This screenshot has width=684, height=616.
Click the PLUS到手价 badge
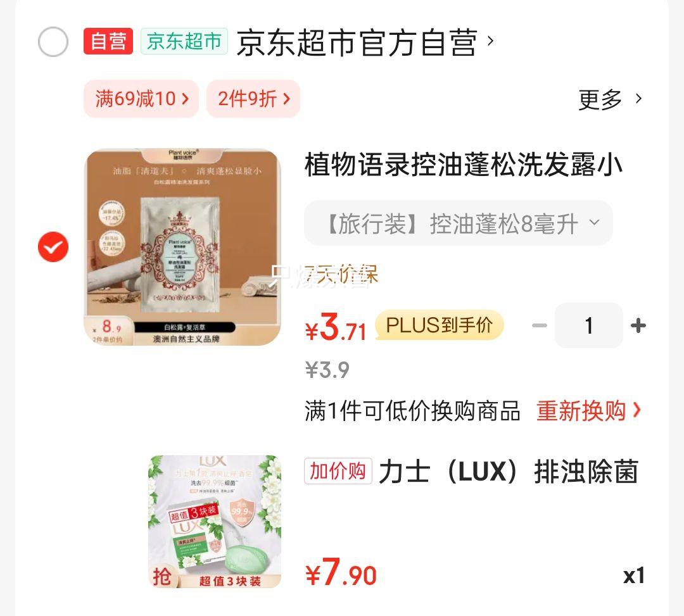click(440, 325)
